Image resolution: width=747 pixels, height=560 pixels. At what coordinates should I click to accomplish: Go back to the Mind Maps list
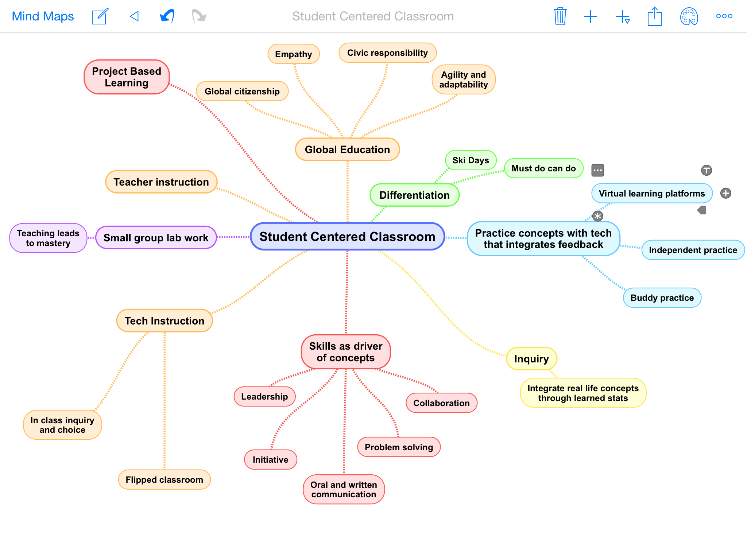click(43, 16)
